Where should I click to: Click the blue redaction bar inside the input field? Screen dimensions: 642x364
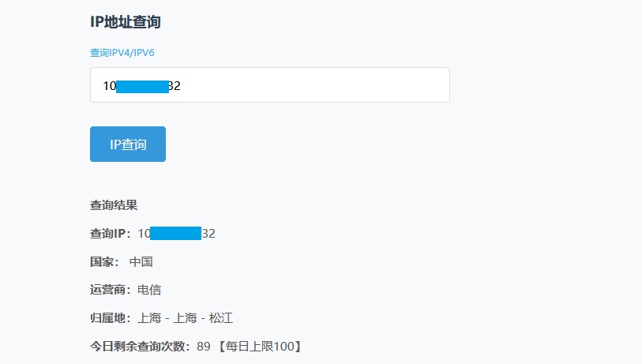[x=142, y=85]
